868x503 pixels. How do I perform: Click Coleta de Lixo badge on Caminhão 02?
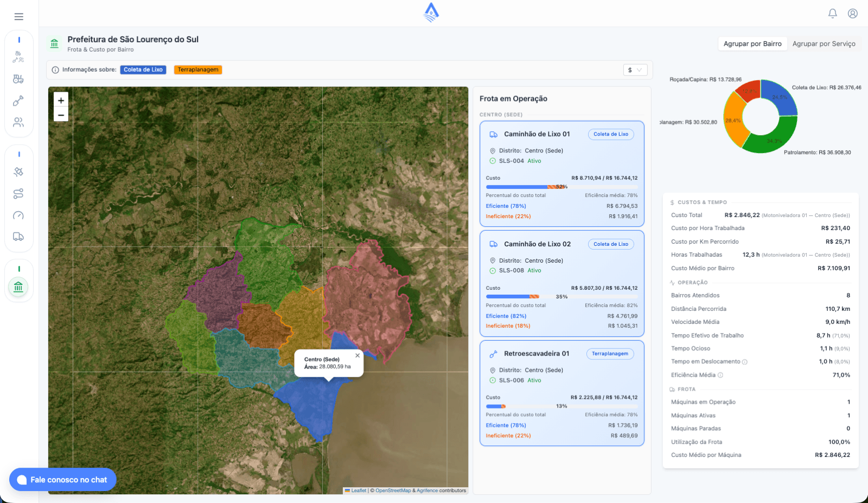[x=611, y=244]
